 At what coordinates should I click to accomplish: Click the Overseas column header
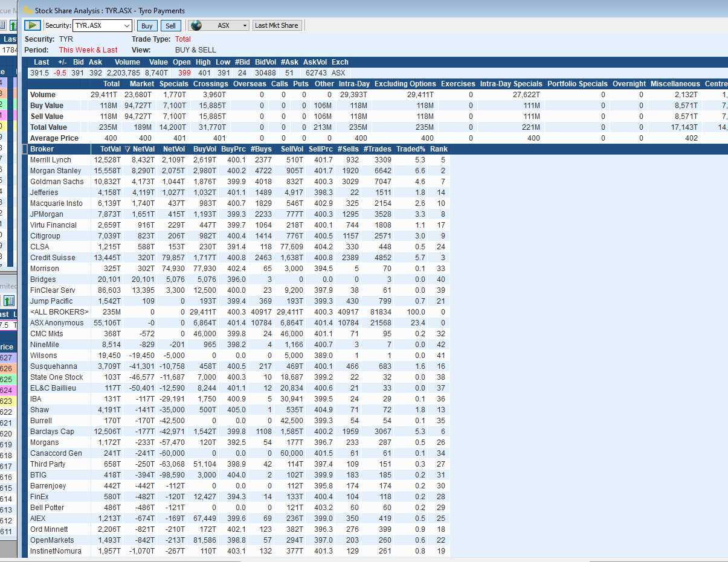pyautogui.click(x=250, y=84)
